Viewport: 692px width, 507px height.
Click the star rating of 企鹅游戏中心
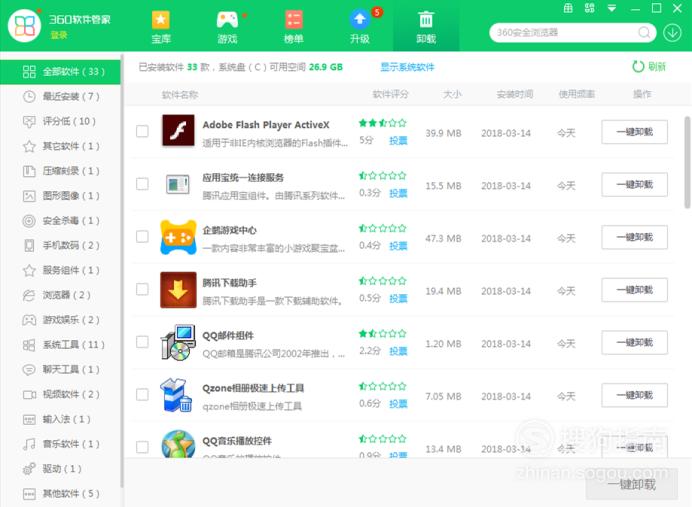[382, 228]
